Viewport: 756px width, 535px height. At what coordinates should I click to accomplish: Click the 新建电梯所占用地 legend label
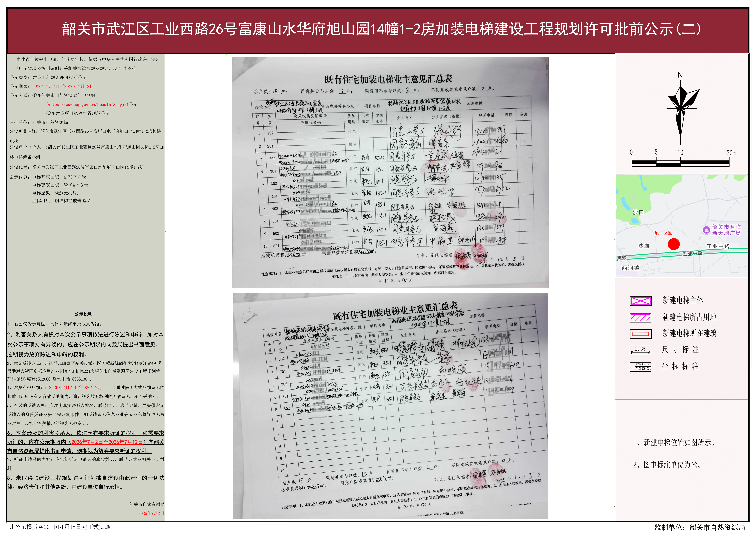point(689,317)
